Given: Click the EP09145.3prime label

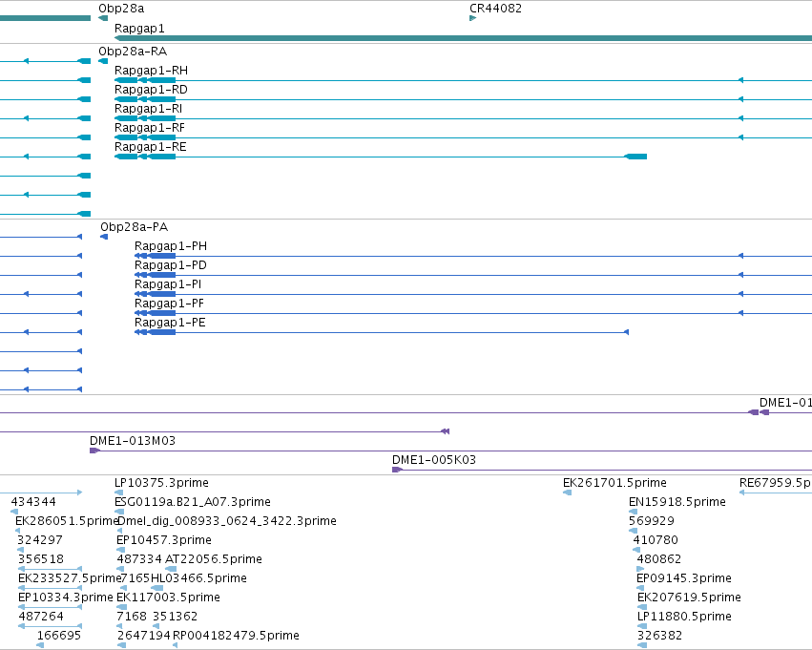Looking at the screenshot, I should pyautogui.click(x=684, y=579).
